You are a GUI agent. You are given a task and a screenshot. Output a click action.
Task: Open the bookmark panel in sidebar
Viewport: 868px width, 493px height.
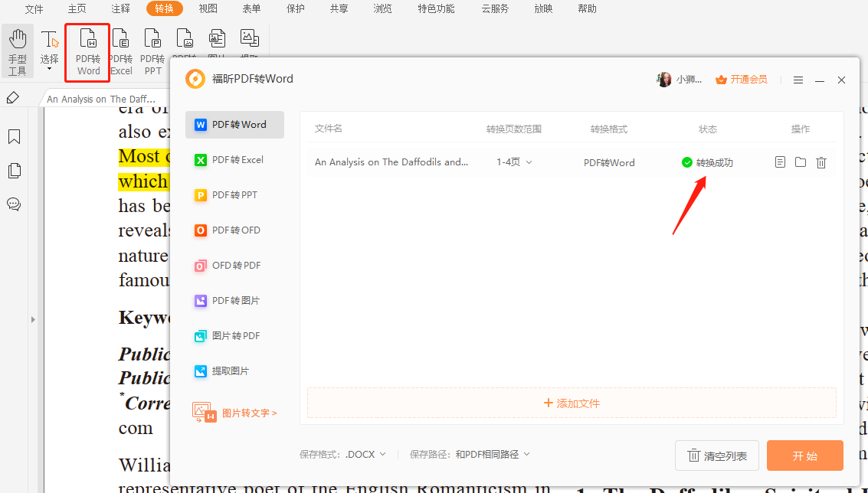tap(14, 137)
